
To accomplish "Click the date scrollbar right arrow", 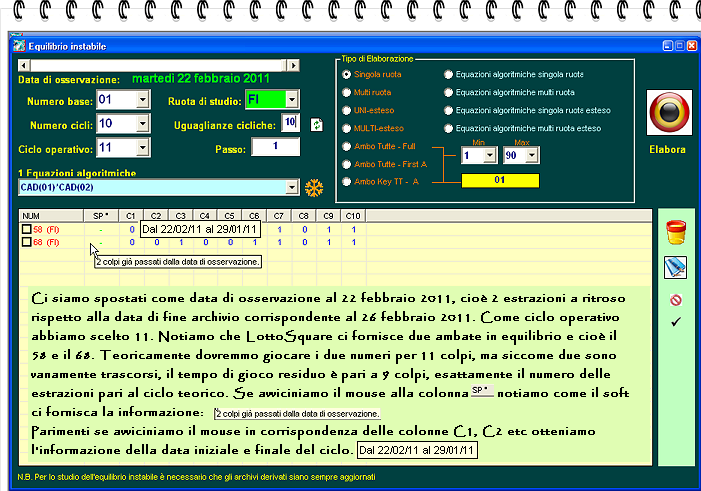I will click(x=293, y=65).
